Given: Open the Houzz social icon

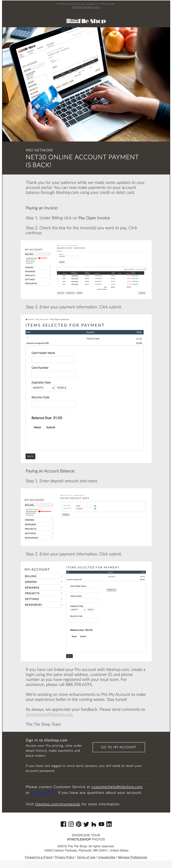Looking at the screenshot, I should pos(94,824).
